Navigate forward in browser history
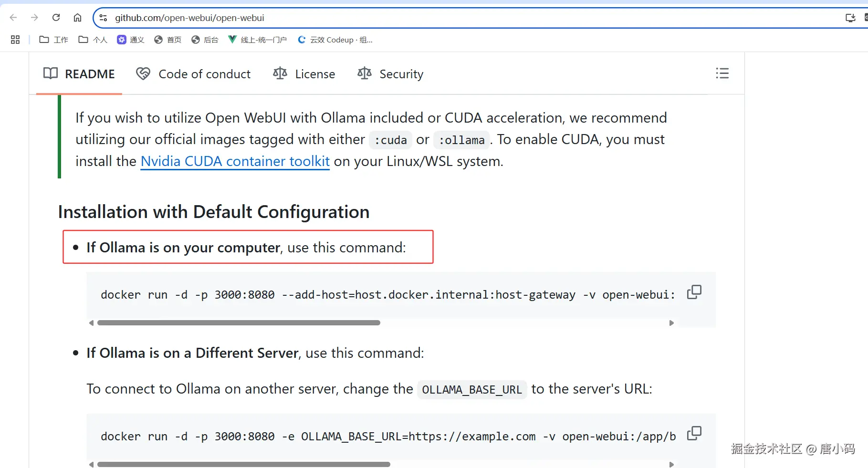Image resolution: width=868 pixels, height=468 pixels. pyautogui.click(x=34, y=17)
